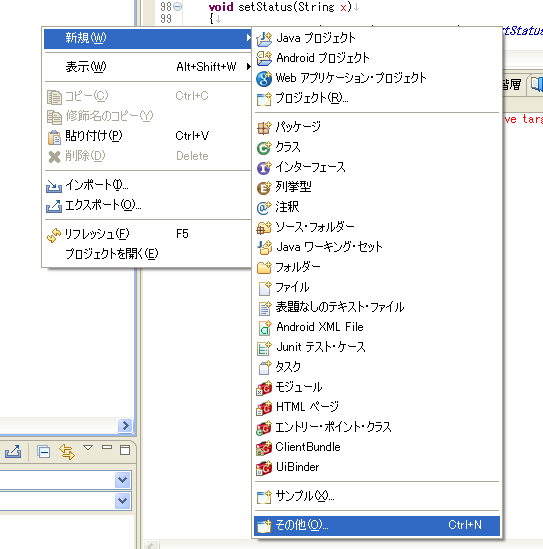
Task: Choose Android XML File label
Action: pos(320,327)
